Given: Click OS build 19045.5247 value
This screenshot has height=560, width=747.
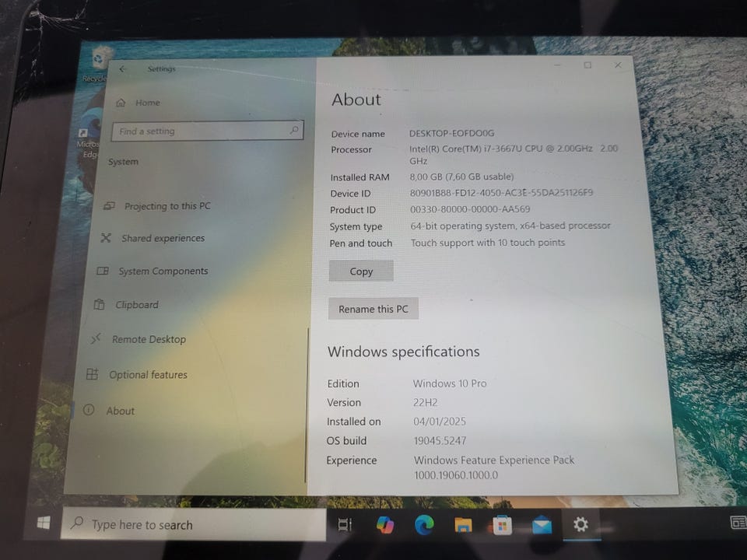Looking at the screenshot, I should tap(440, 440).
